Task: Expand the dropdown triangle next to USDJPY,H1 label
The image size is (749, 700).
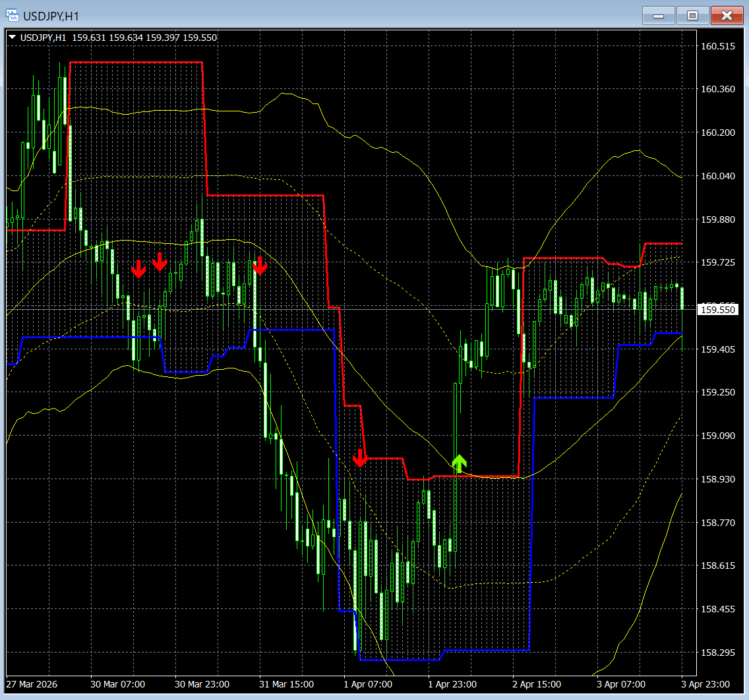Action: [13, 38]
